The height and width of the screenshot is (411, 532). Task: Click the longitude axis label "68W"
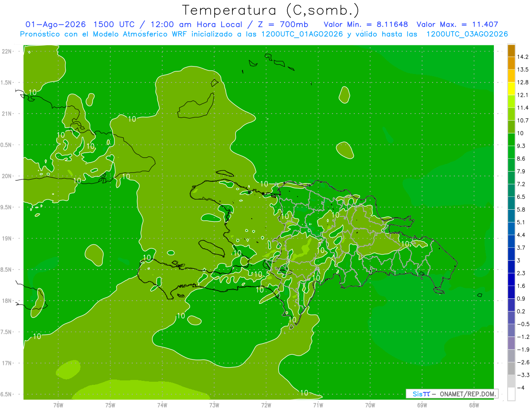(473, 405)
